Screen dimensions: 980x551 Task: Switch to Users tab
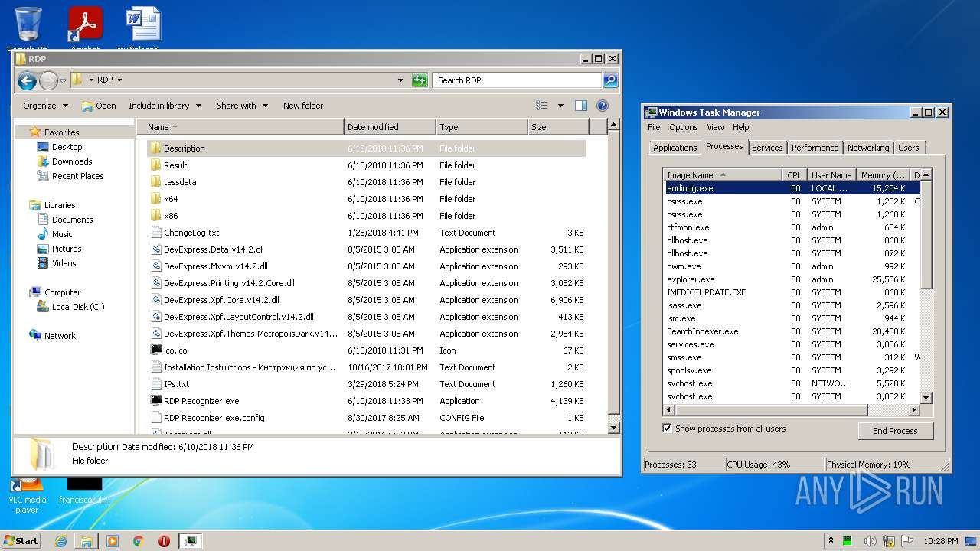tap(909, 148)
